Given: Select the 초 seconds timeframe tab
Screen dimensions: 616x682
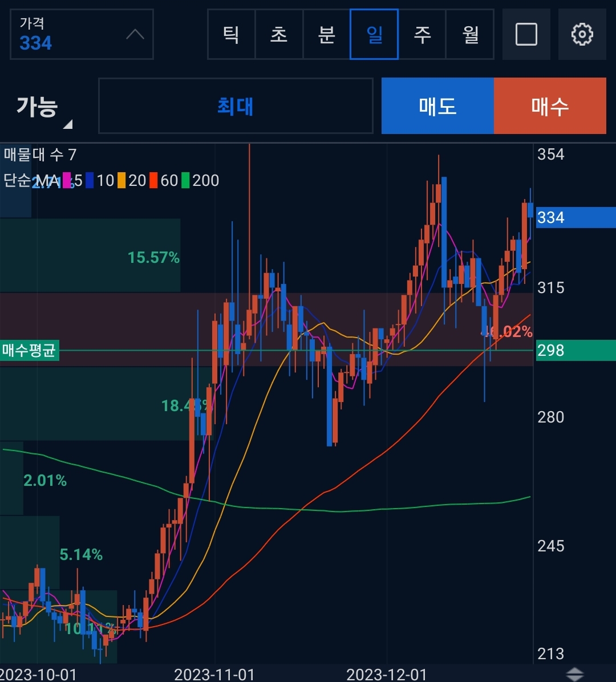Looking at the screenshot, I should tap(279, 34).
